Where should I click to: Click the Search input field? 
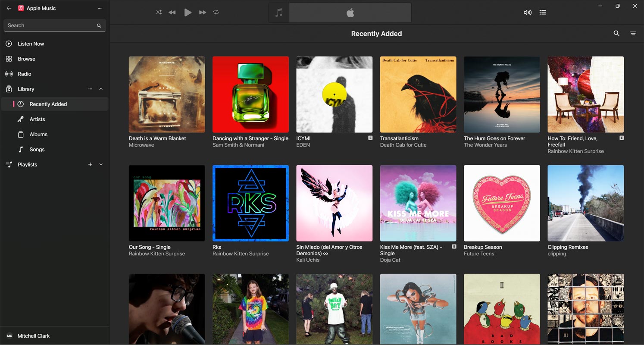click(55, 25)
